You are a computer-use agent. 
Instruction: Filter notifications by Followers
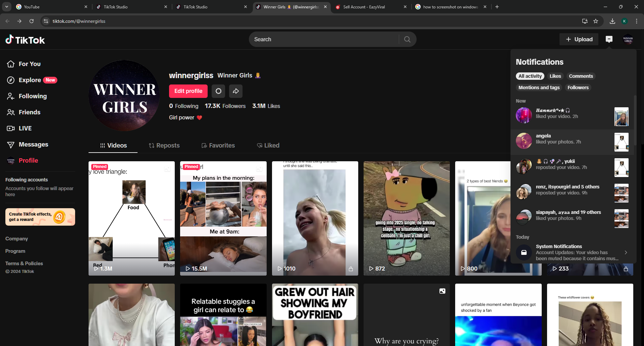[x=578, y=88]
